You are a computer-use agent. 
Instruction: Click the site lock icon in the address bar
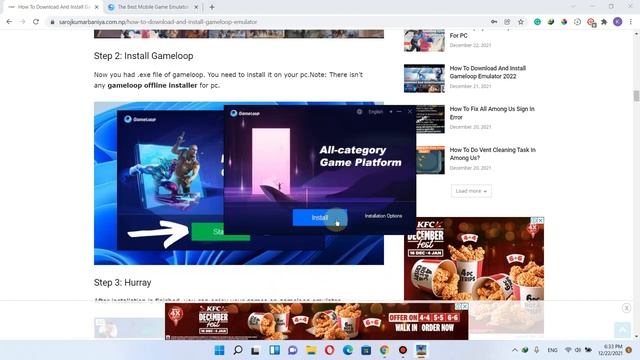point(52,22)
